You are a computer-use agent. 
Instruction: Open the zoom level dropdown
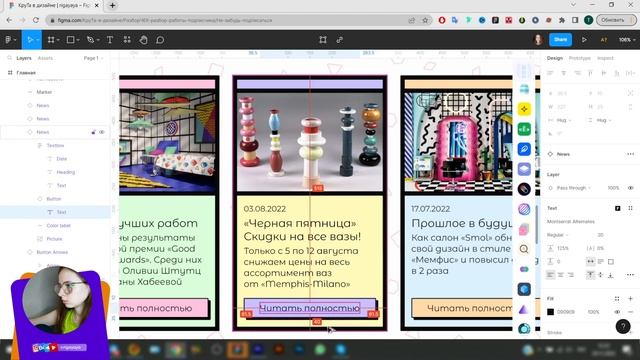pos(627,40)
